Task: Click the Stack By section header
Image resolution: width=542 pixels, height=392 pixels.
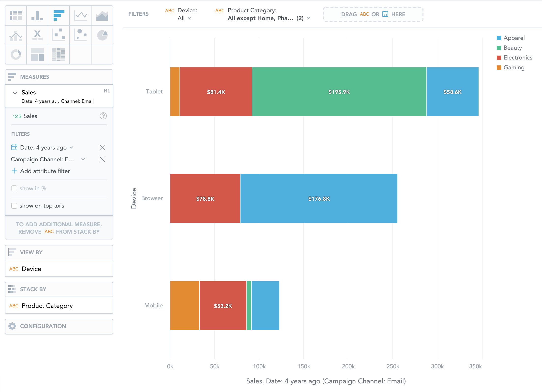Action: pos(59,289)
